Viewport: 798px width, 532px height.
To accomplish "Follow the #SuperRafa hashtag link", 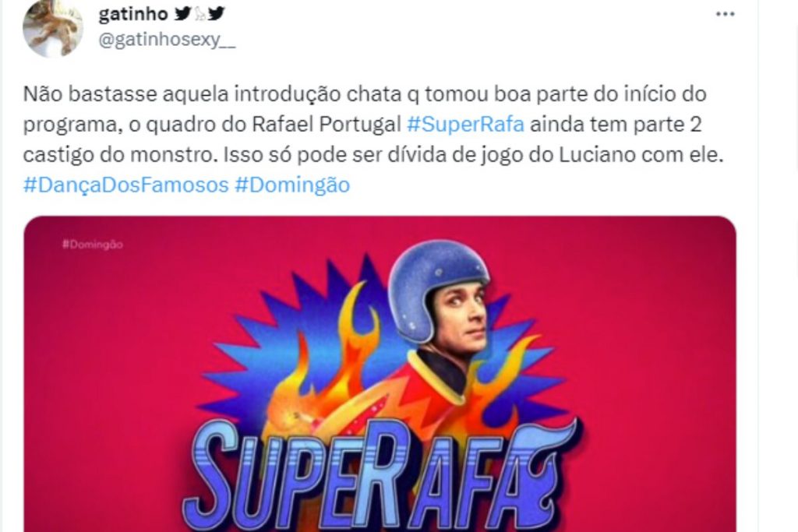I will (466, 124).
